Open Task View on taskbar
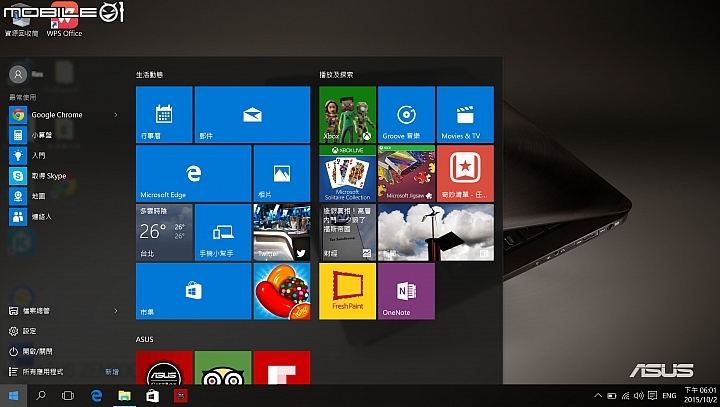The width and height of the screenshot is (720, 407). click(68, 396)
